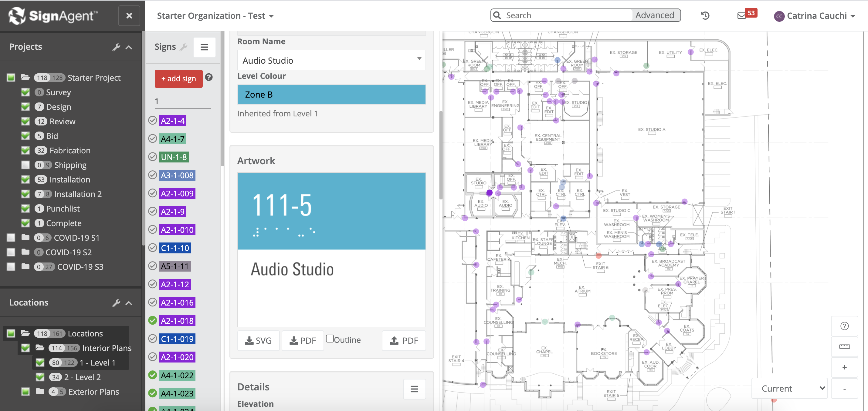Open the Room Name Audio Studio dropdown
Image resolution: width=868 pixels, height=411 pixels.
pos(331,60)
